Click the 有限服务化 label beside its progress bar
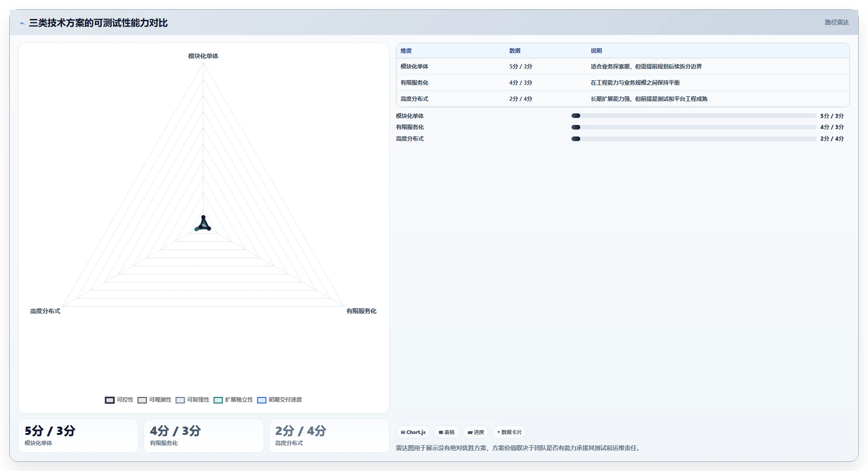Screen dimensions: 868x471 409,127
